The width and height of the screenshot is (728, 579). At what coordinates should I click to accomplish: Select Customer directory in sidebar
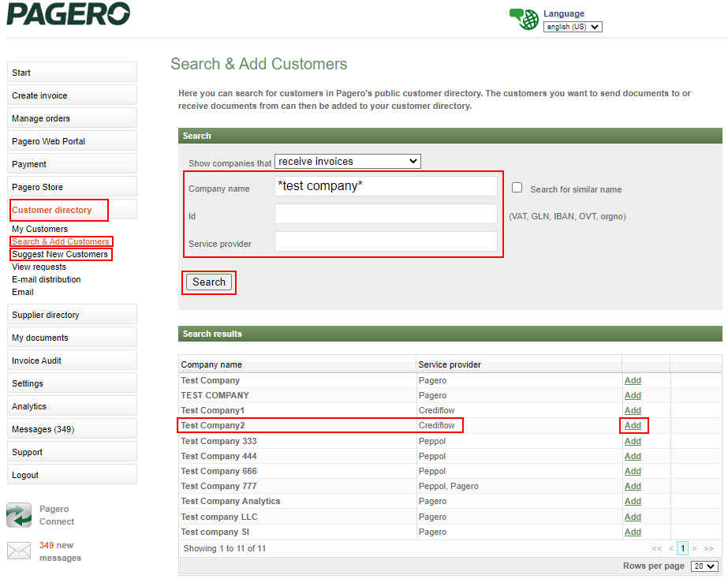(72, 210)
